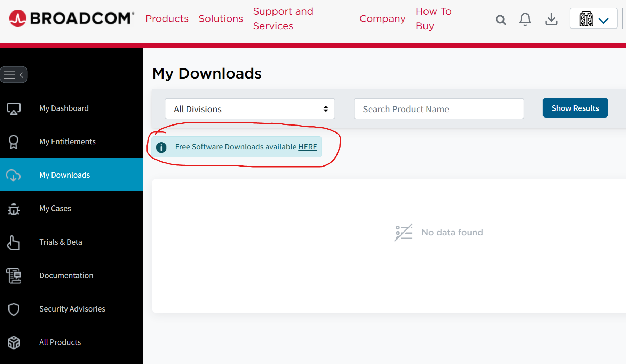
Task: Open Documentation from the sidebar
Action: coord(66,276)
